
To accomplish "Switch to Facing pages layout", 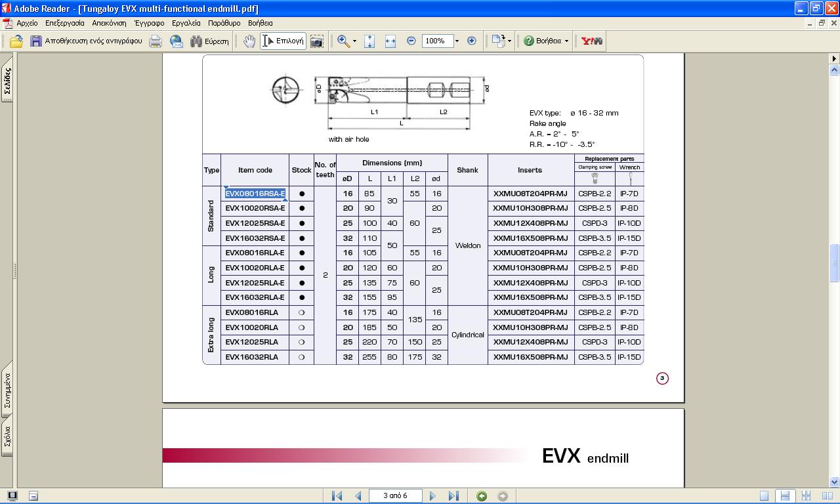I will coord(828,496).
